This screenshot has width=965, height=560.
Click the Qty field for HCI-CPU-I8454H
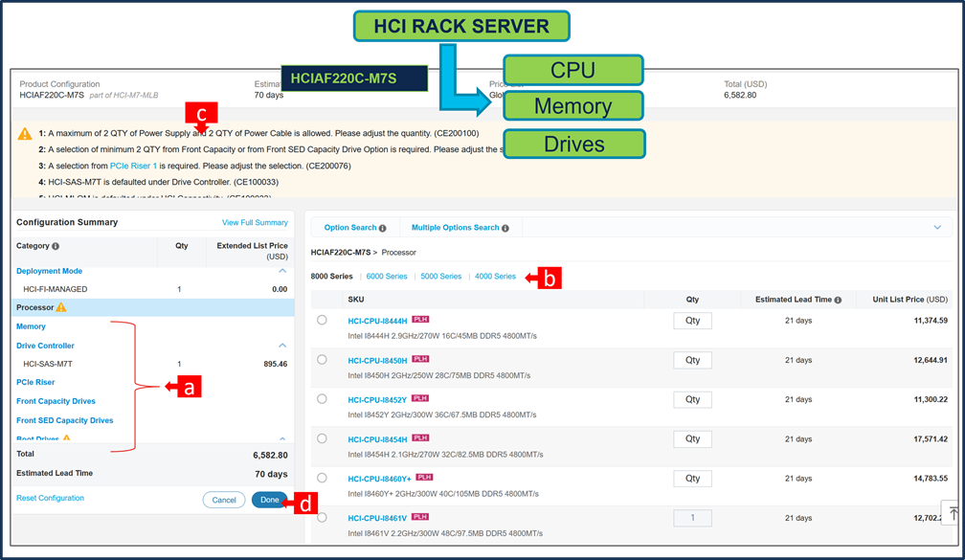tap(692, 438)
